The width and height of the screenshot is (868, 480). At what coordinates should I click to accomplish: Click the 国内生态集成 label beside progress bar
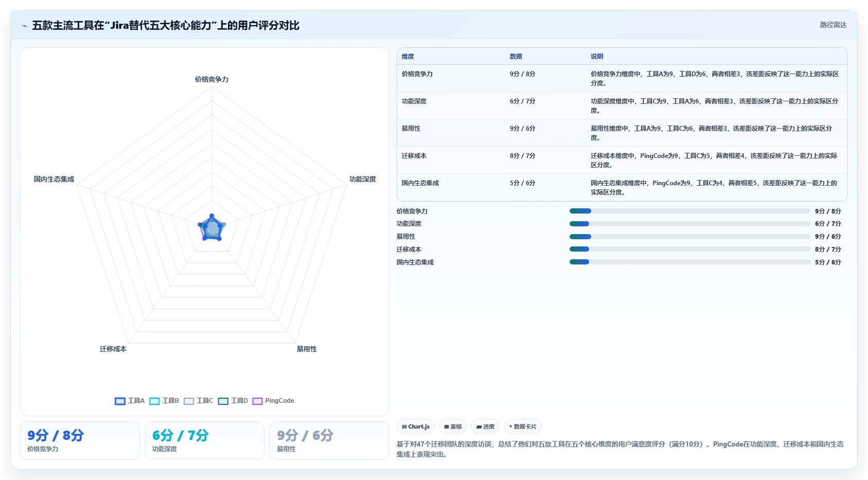click(415, 262)
